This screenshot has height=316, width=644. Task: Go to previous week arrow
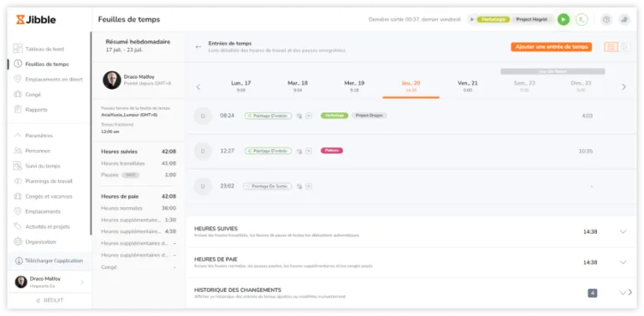point(199,87)
